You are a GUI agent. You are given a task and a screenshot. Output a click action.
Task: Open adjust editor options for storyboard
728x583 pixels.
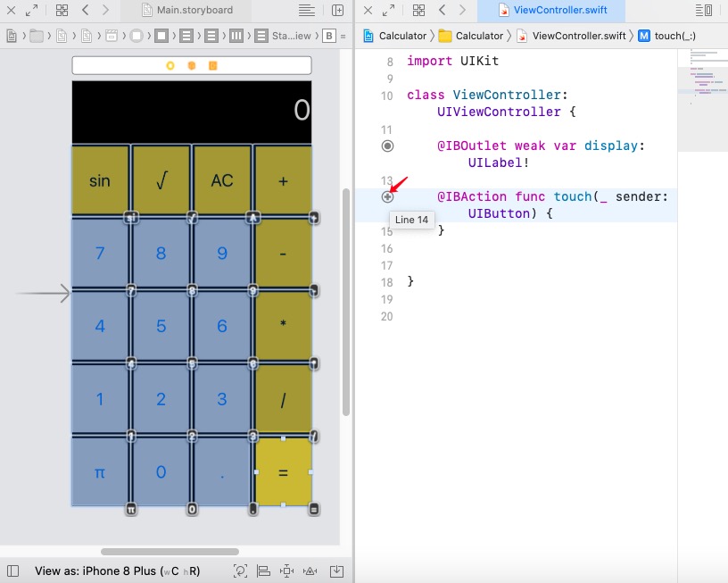306,10
